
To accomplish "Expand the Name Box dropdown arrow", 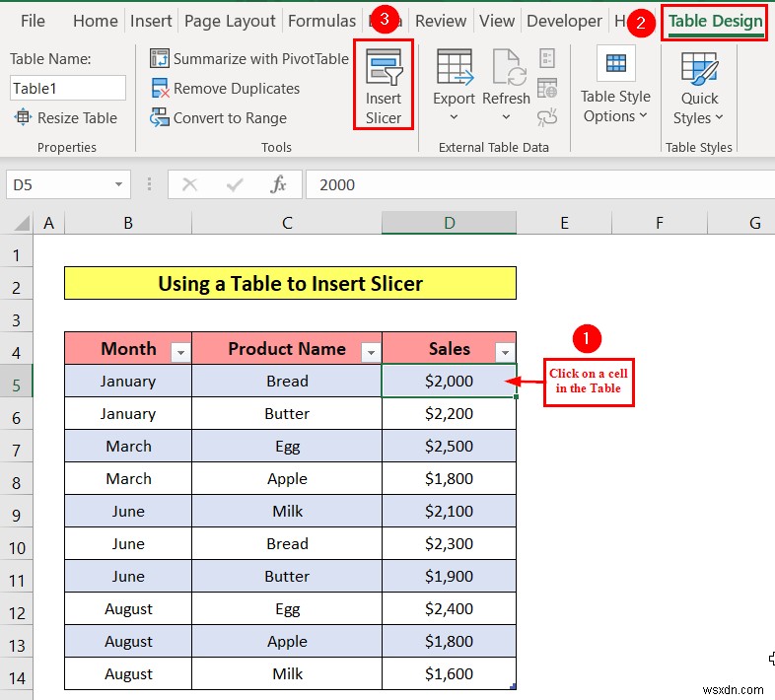I will click(118, 185).
